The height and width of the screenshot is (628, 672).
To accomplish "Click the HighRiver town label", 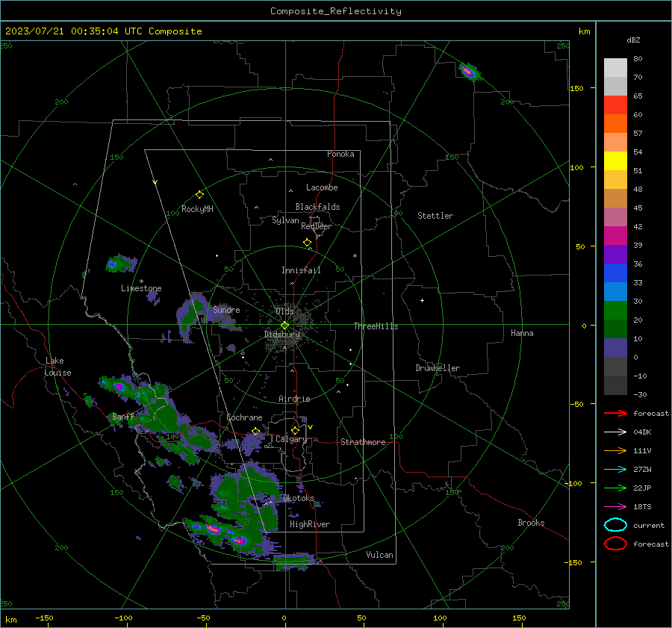I will [310, 524].
